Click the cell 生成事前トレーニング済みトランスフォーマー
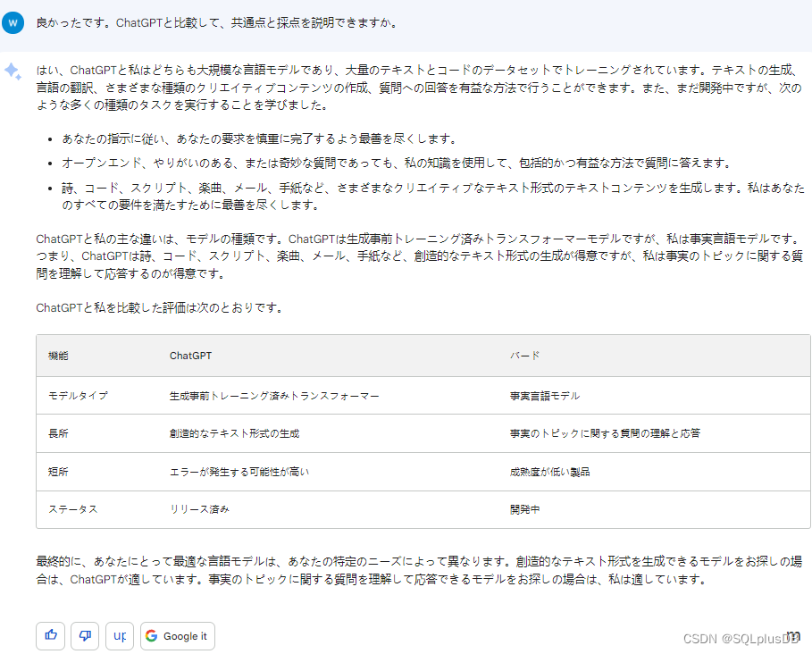This screenshot has height=654, width=812. click(x=274, y=396)
